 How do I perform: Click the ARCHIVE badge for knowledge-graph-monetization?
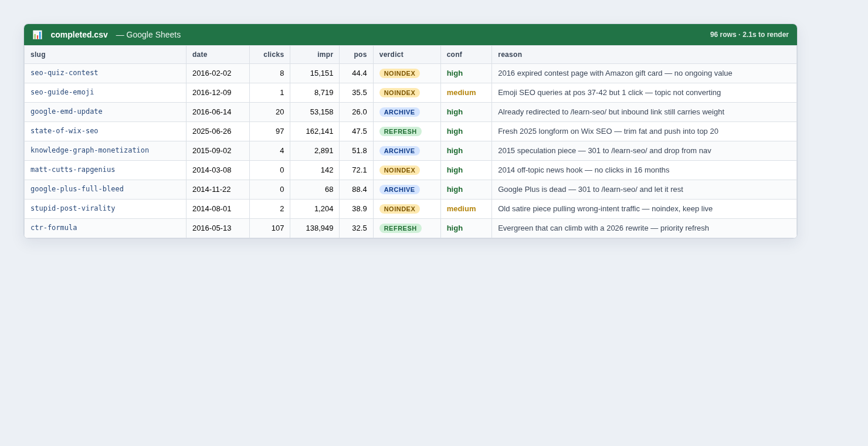(399, 151)
